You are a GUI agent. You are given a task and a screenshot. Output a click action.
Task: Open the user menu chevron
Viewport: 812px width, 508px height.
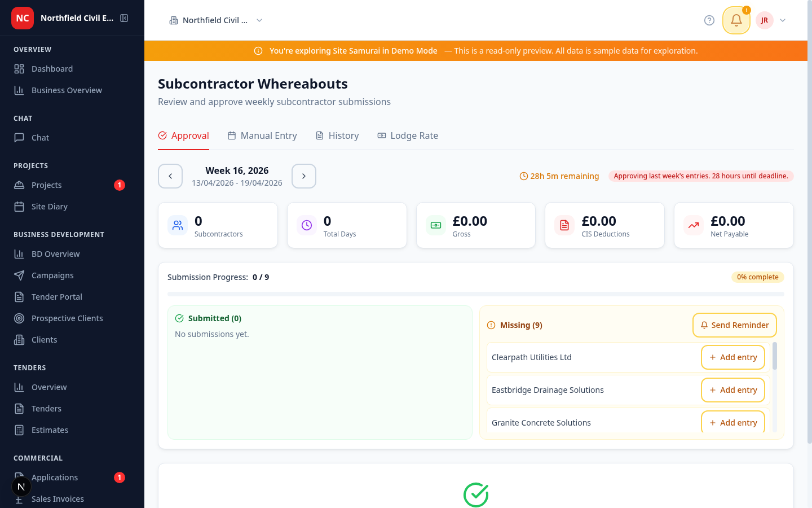click(783, 20)
